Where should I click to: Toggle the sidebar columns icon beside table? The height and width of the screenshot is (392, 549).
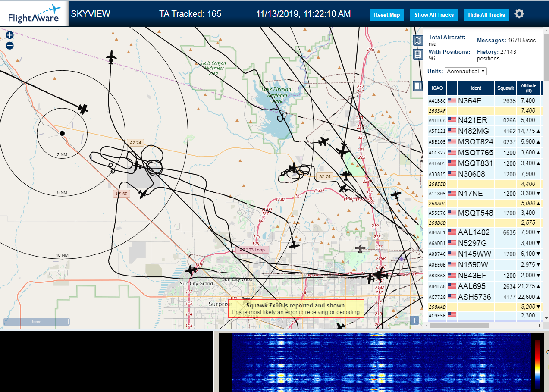click(417, 85)
